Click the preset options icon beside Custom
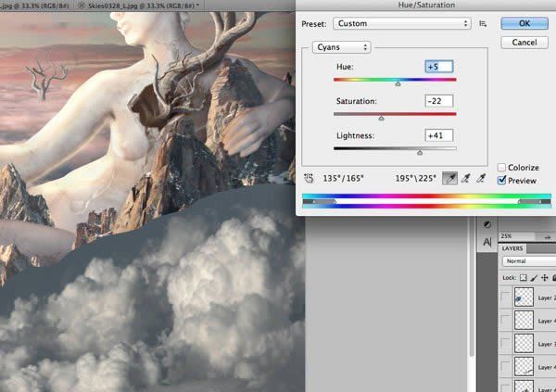The image size is (556, 392). pyautogui.click(x=483, y=24)
